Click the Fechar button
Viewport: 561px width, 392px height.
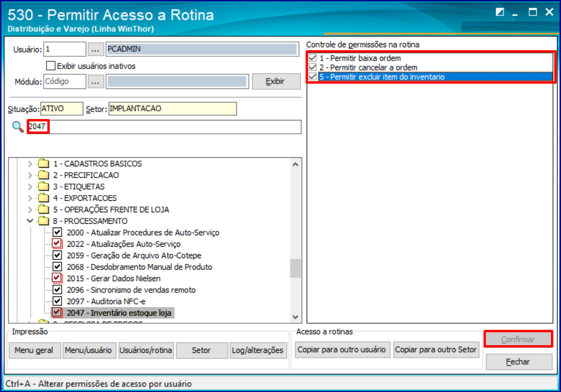pos(518,362)
